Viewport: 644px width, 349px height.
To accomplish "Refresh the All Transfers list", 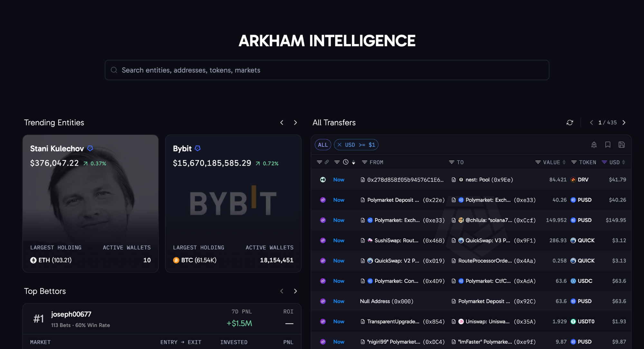I will click(x=570, y=123).
